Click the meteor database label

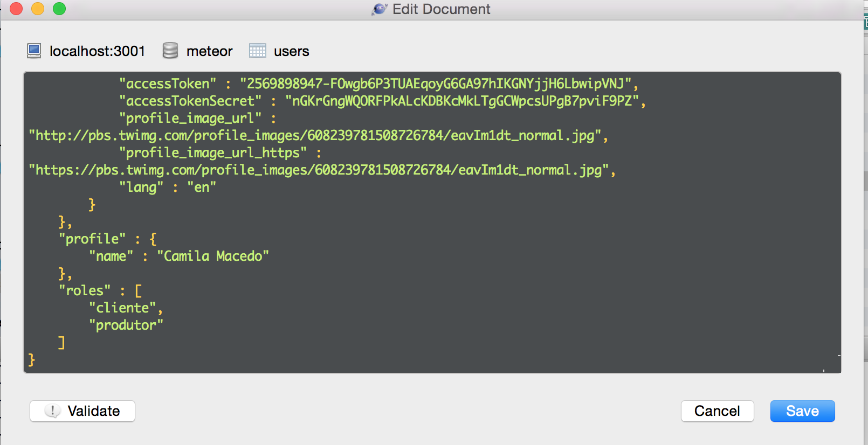[209, 51]
